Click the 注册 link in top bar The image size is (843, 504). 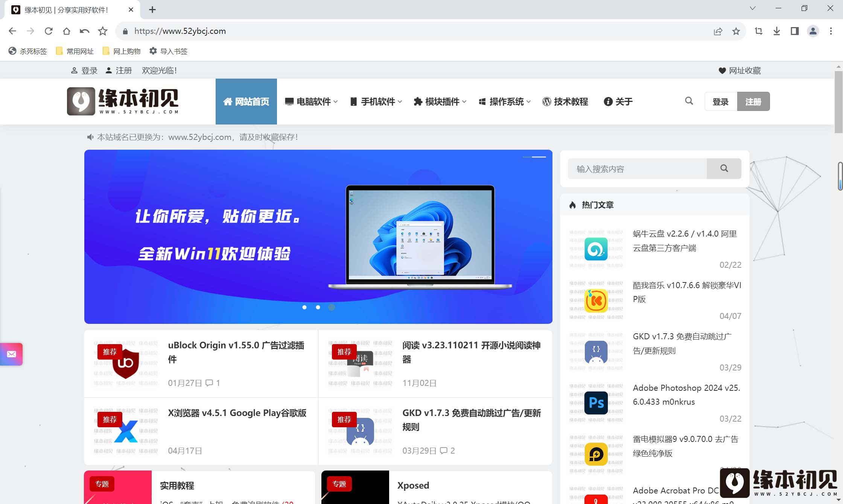tap(119, 71)
